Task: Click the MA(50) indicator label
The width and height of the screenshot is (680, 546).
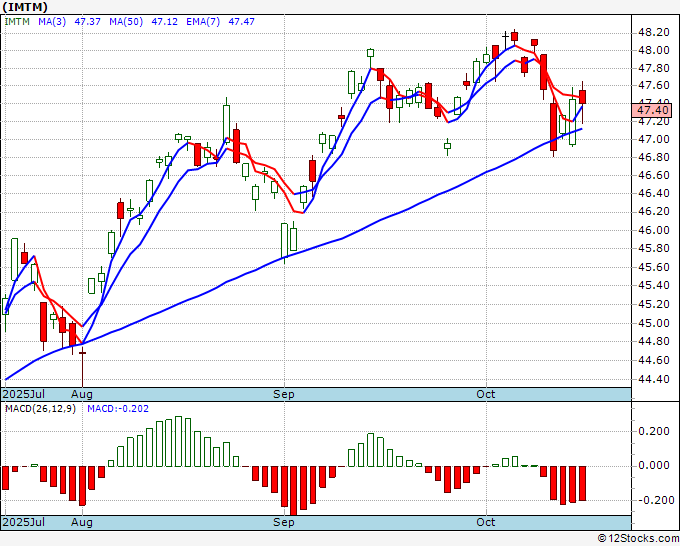Action: point(126,21)
